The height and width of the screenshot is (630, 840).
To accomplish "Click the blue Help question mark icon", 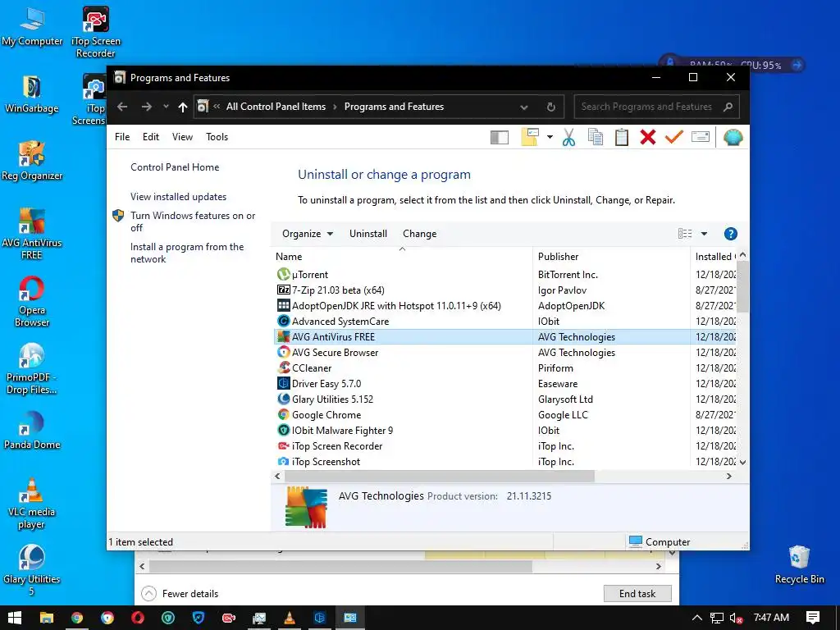I will (730, 234).
